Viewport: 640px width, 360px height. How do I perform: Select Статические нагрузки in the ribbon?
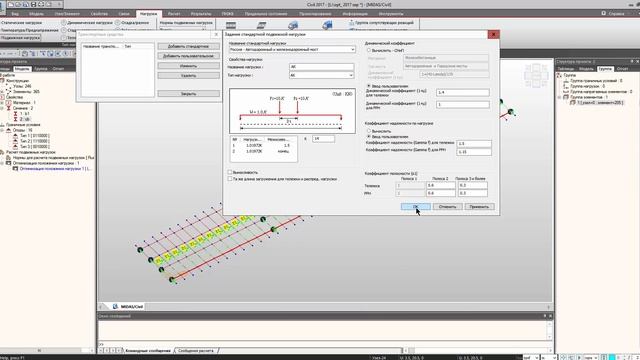pos(21,23)
